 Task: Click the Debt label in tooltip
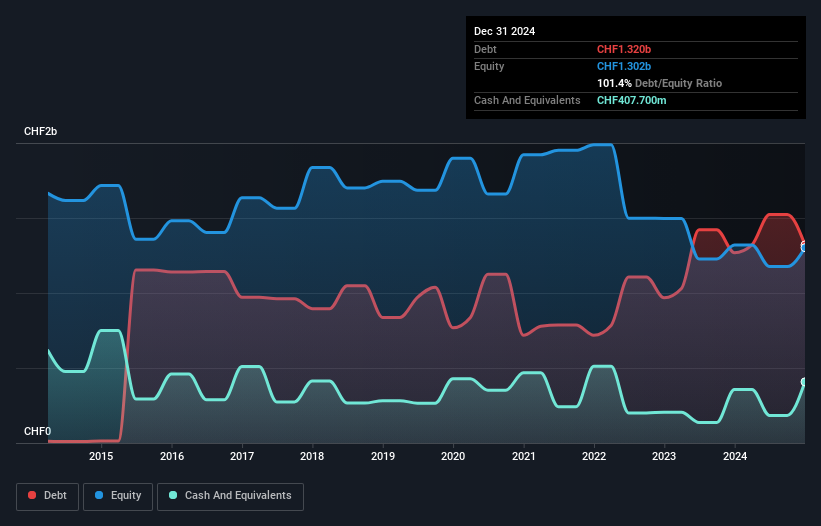click(485, 49)
